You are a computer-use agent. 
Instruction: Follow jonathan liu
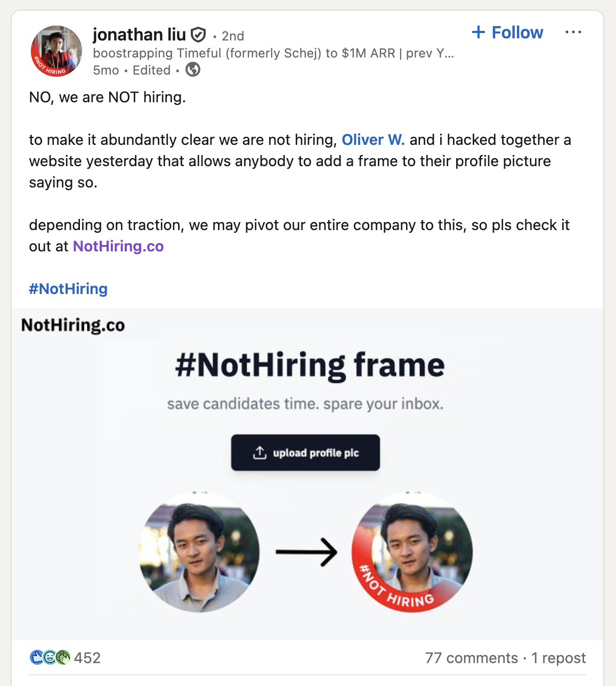pos(507,32)
